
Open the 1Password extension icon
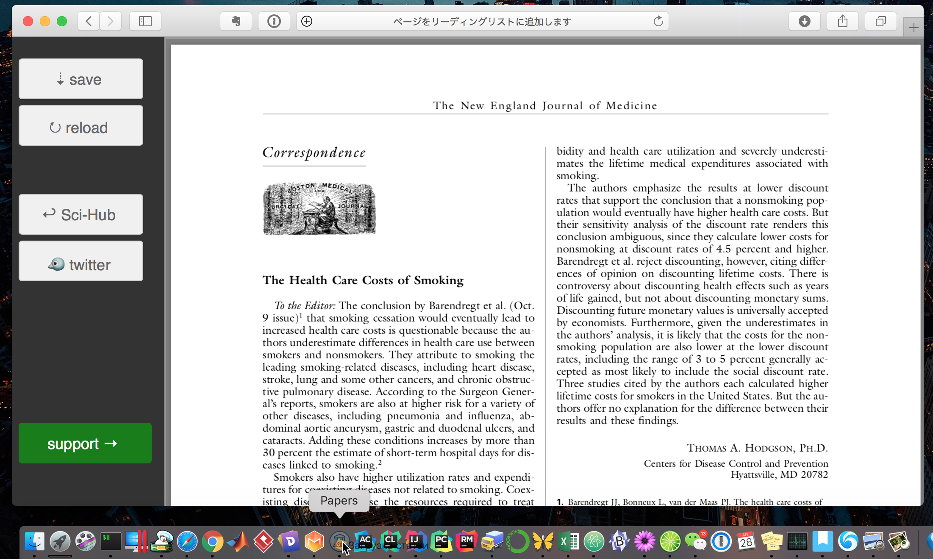(274, 21)
